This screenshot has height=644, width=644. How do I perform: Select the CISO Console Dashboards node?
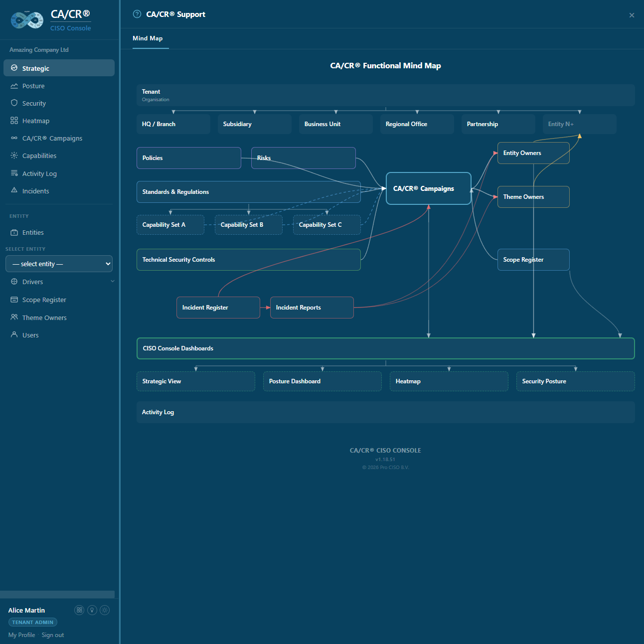(385, 348)
